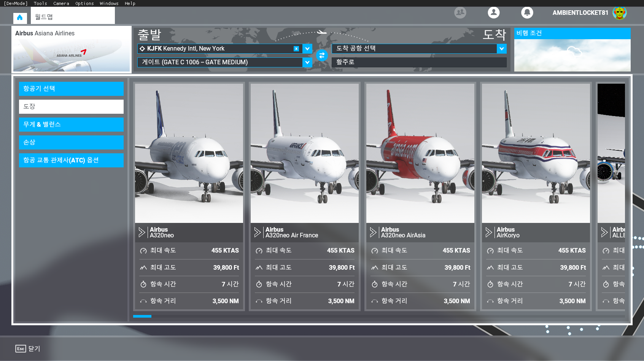Select the 손상 failures tab
The image size is (644, 361).
[71, 142]
